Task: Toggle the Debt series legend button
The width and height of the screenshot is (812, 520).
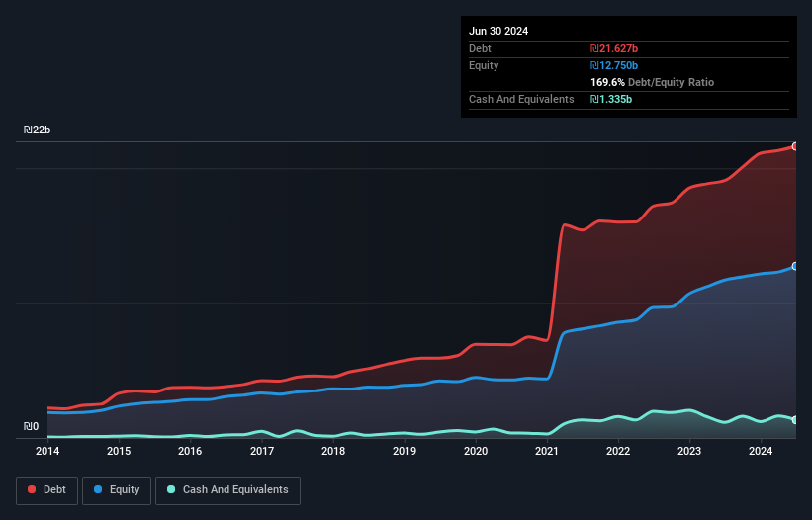Action: pos(46,490)
